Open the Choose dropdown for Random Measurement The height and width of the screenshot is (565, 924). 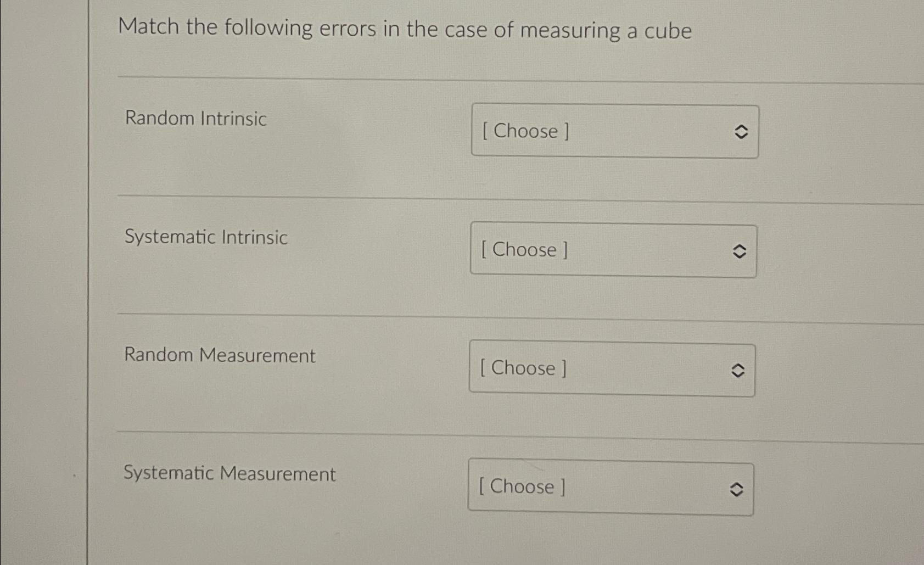[x=611, y=369]
